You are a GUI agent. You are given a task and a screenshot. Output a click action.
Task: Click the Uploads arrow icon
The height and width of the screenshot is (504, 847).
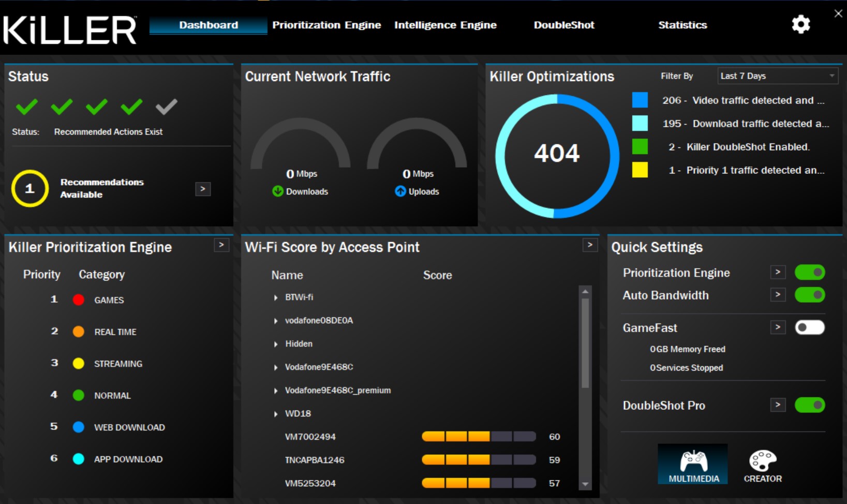click(400, 191)
